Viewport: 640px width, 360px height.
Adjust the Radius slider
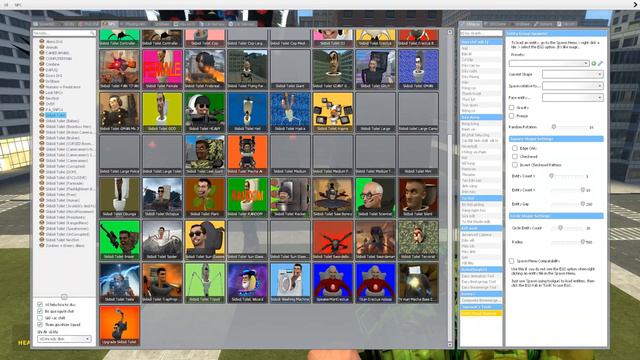(568, 242)
